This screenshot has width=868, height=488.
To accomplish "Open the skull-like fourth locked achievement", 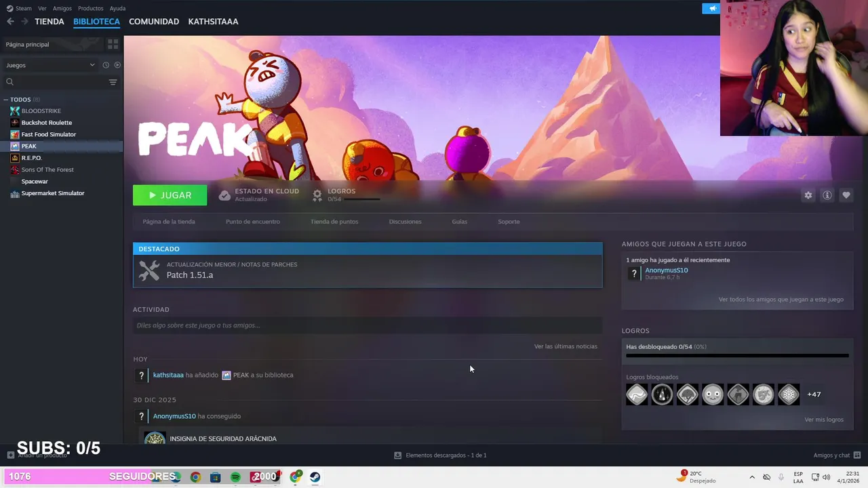I will [x=713, y=394].
